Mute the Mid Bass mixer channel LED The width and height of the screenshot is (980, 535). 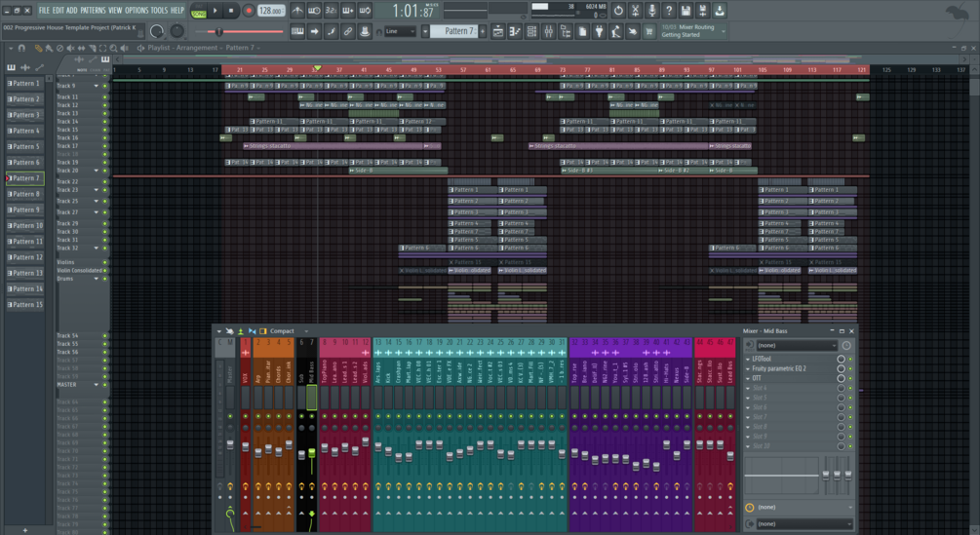pyautogui.click(x=311, y=416)
